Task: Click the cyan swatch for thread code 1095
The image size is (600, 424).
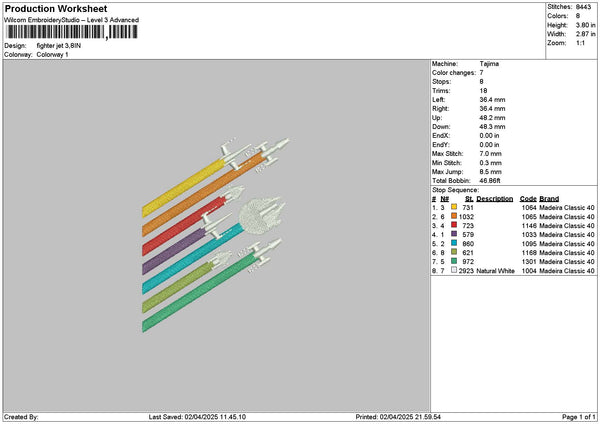Action: point(454,243)
